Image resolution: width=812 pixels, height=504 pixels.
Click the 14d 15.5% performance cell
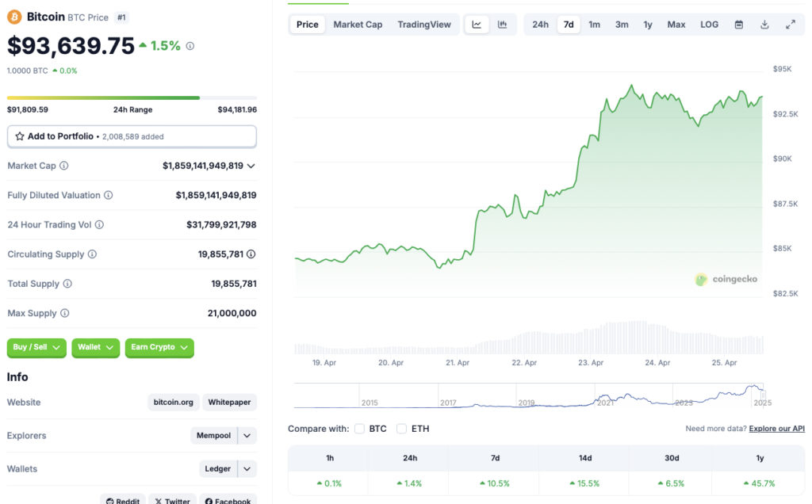[x=584, y=483]
